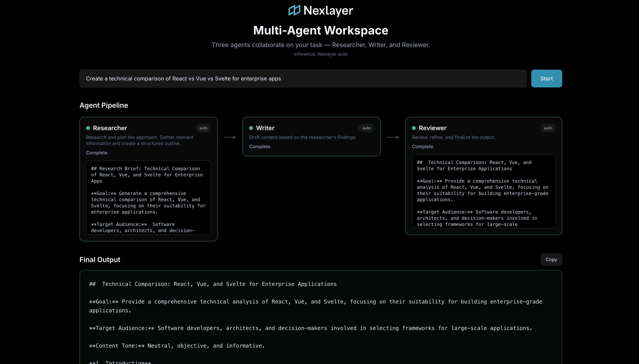Image resolution: width=639 pixels, height=364 pixels.
Task: Click the Researcher output text box
Action: click(x=149, y=197)
